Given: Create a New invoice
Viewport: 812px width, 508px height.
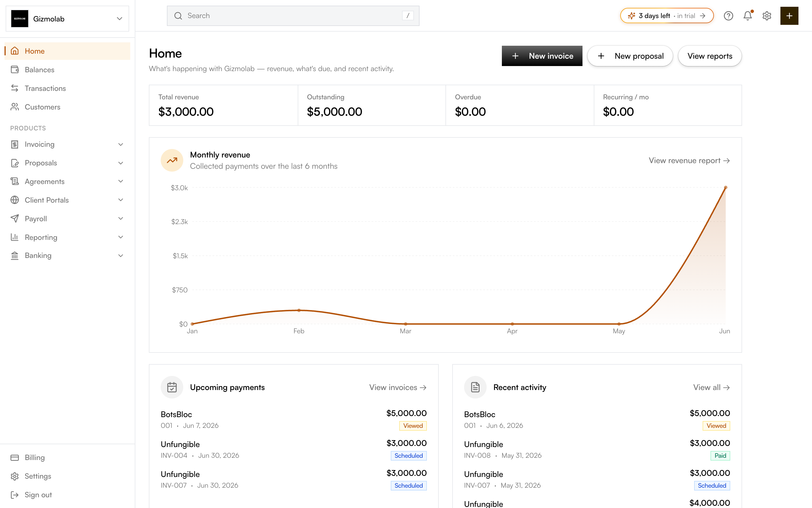Looking at the screenshot, I should 542,56.
